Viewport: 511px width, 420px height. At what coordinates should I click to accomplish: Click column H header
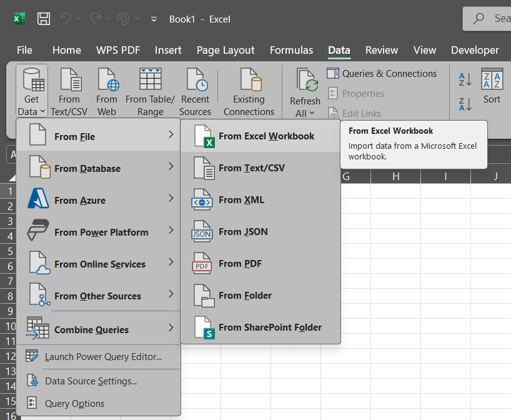coord(395,176)
